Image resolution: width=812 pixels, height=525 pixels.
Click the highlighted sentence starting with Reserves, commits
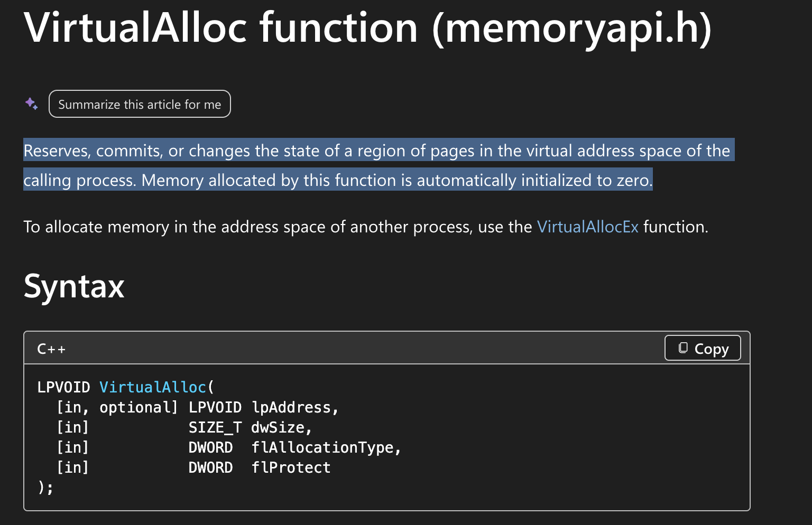pos(379,165)
